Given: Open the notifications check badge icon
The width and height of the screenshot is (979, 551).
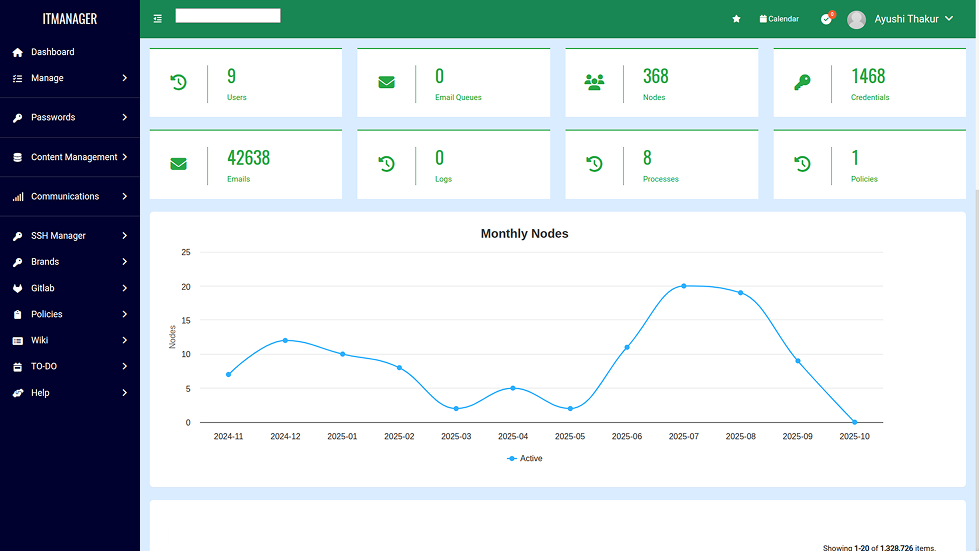Looking at the screenshot, I should point(826,19).
